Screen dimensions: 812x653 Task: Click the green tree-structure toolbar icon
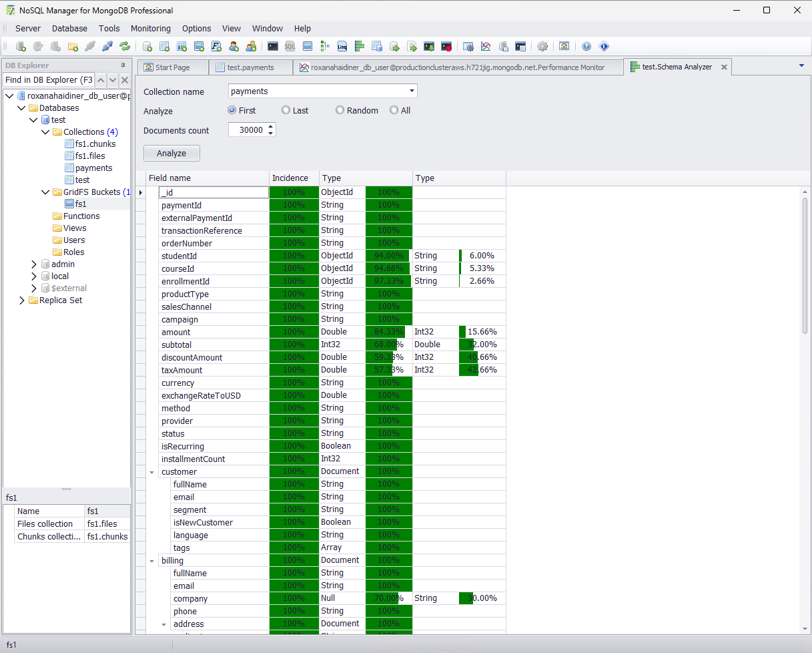coord(325,46)
